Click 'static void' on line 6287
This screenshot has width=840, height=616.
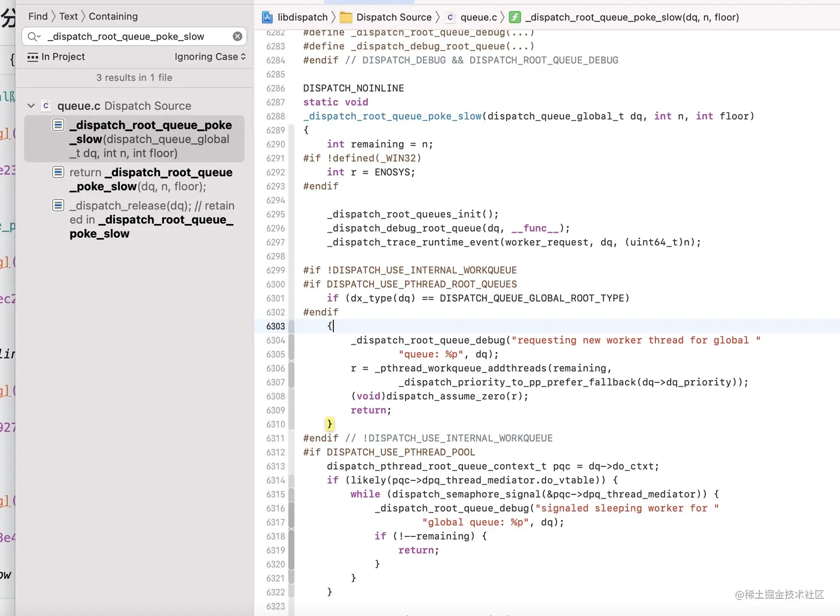click(x=336, y=102)
